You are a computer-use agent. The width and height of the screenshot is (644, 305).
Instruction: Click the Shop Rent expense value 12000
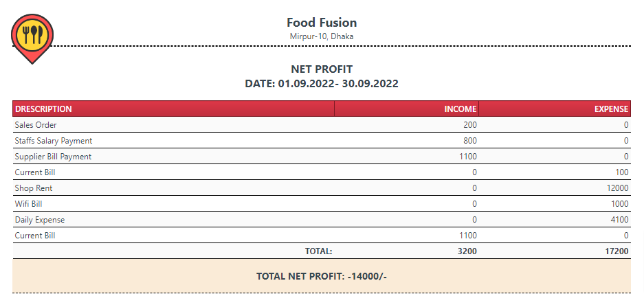point(617,188)
